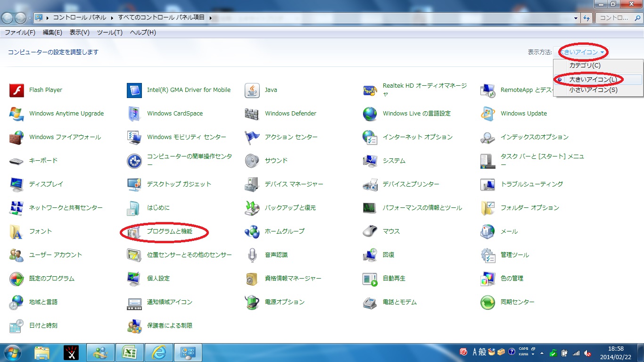Expand the address bar history dropdown arrow

point(576,18)
